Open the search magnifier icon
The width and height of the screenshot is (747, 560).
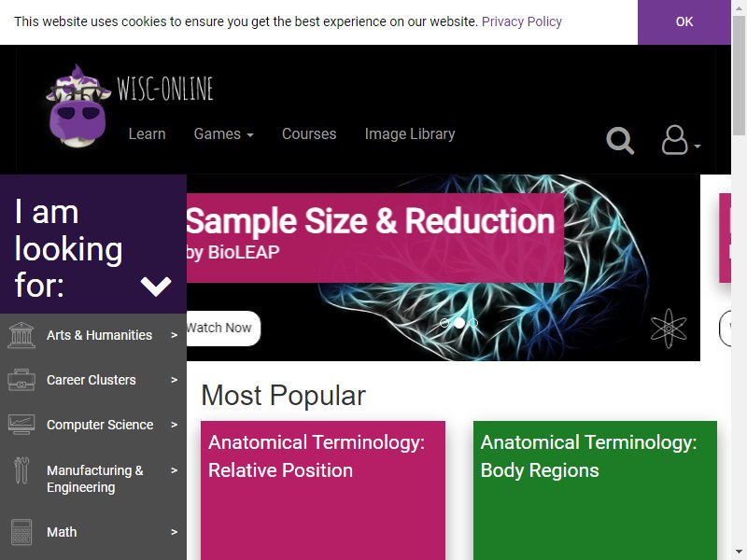(620, 141)
